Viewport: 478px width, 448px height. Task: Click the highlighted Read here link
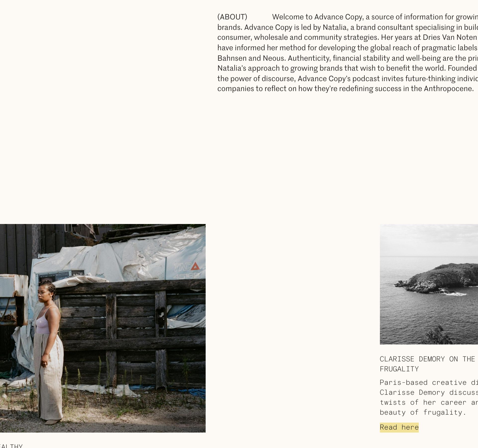(399, 427)
